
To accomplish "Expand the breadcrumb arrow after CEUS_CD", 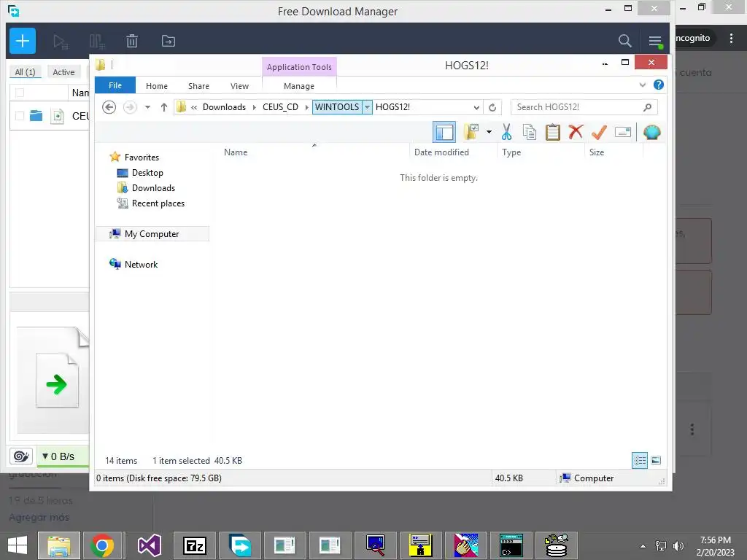I will coord(306,107).
